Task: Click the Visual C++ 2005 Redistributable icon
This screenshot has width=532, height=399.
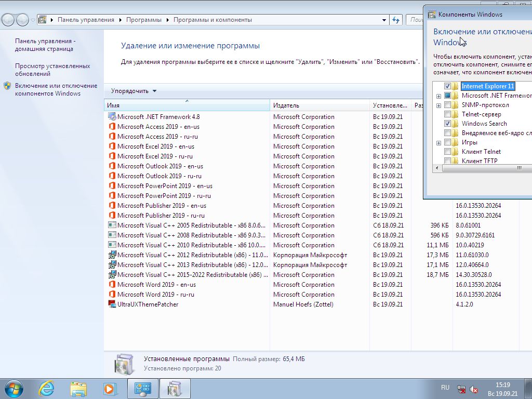Action: pos(112,225)
